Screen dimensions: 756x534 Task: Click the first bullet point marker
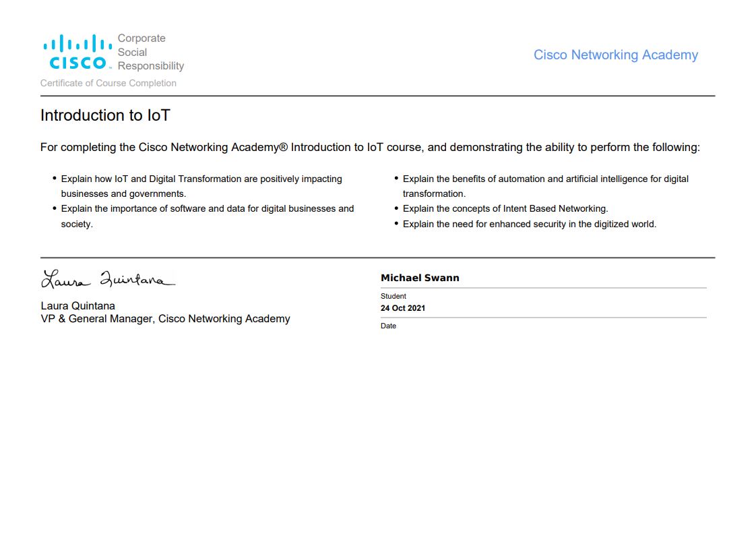pyautogui.click(x=55, y=177)
